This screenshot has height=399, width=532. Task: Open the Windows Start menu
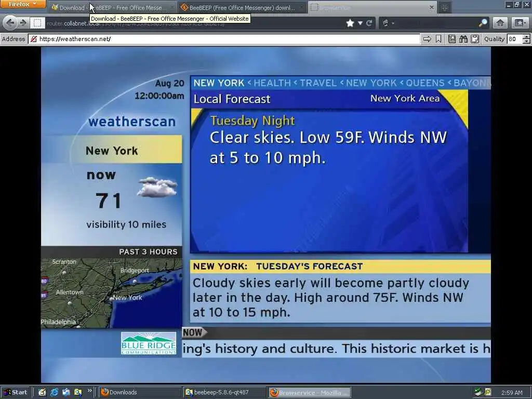pyautogui.click(x=15, y=393)
